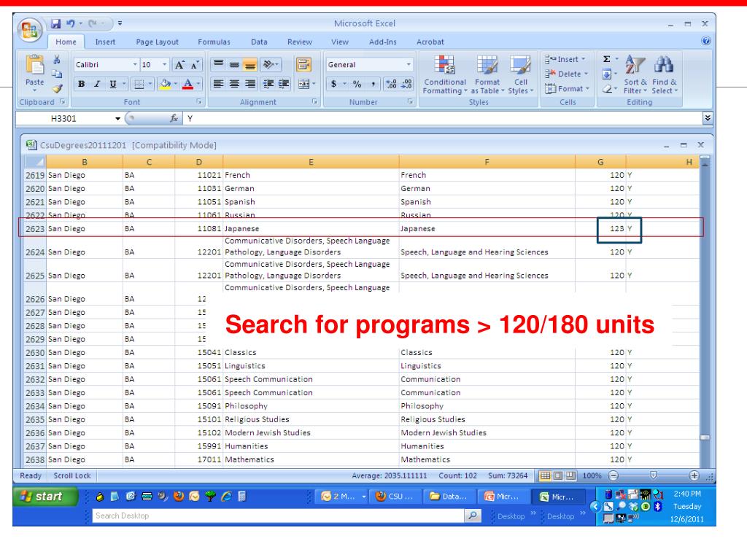Increase decimal places
The width and height of the screenshot is (747, 560).
tap(391, 84)
